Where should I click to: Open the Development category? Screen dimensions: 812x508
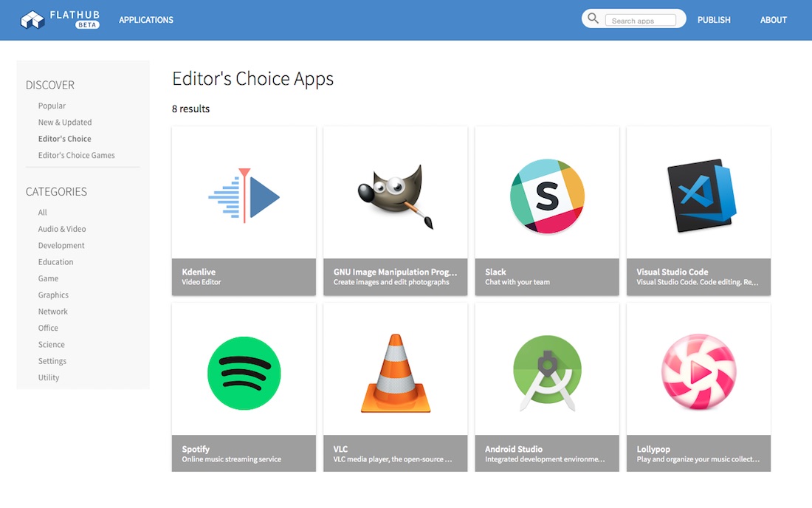point(61,246)
